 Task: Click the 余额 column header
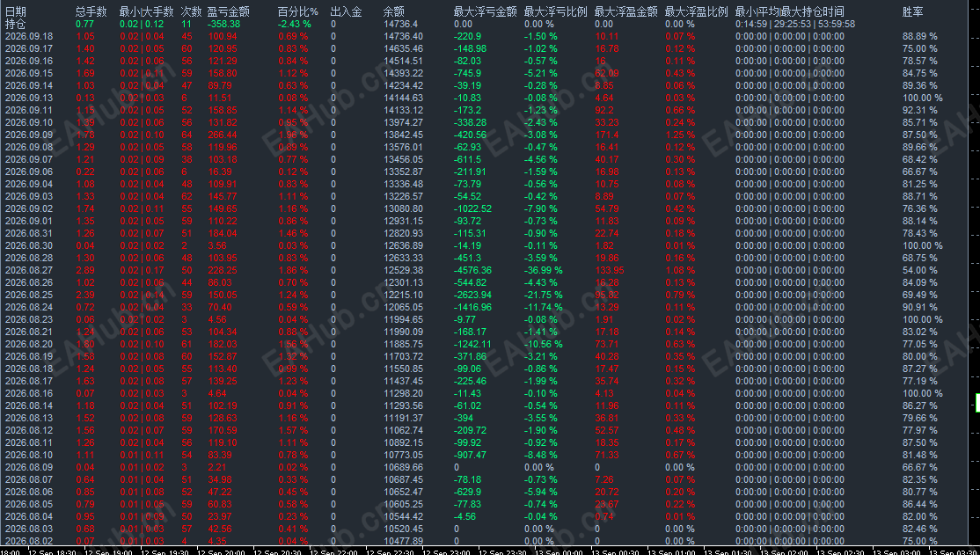393,12
